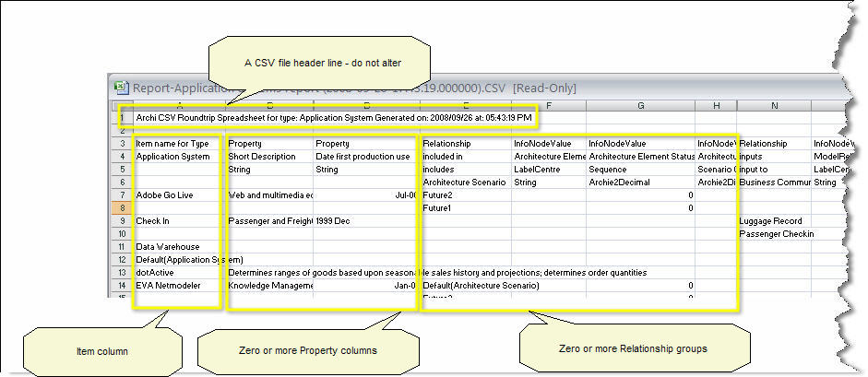This screenshot has height=377, width=868.
Task: Click the CSV header line cell in row 1
Action: coord(332,119)
